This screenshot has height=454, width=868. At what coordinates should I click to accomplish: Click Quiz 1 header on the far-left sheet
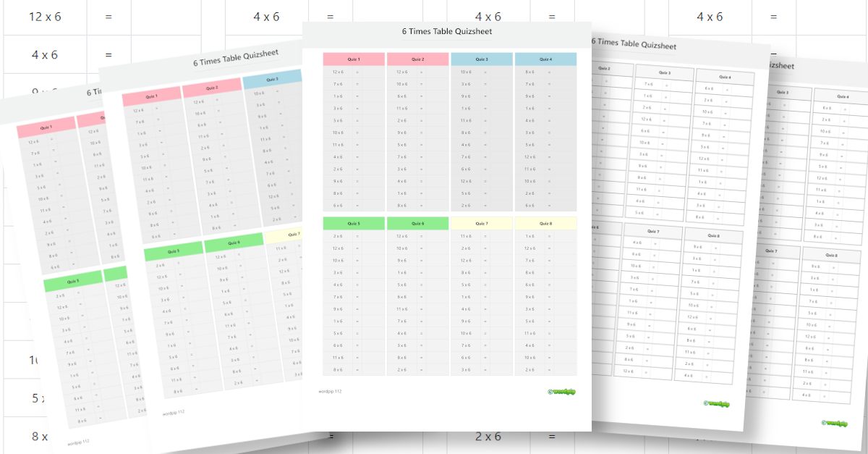(46, 127)
